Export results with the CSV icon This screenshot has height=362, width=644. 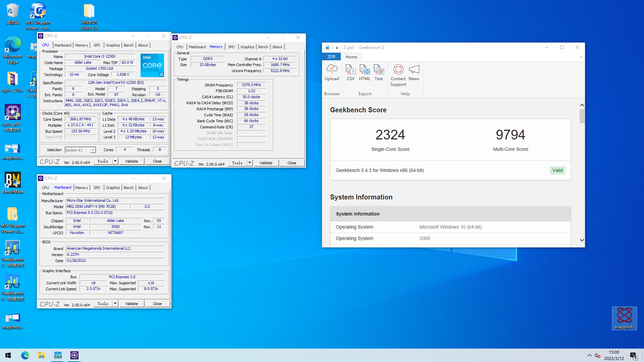pyautogui.click(x=351, y=73)
